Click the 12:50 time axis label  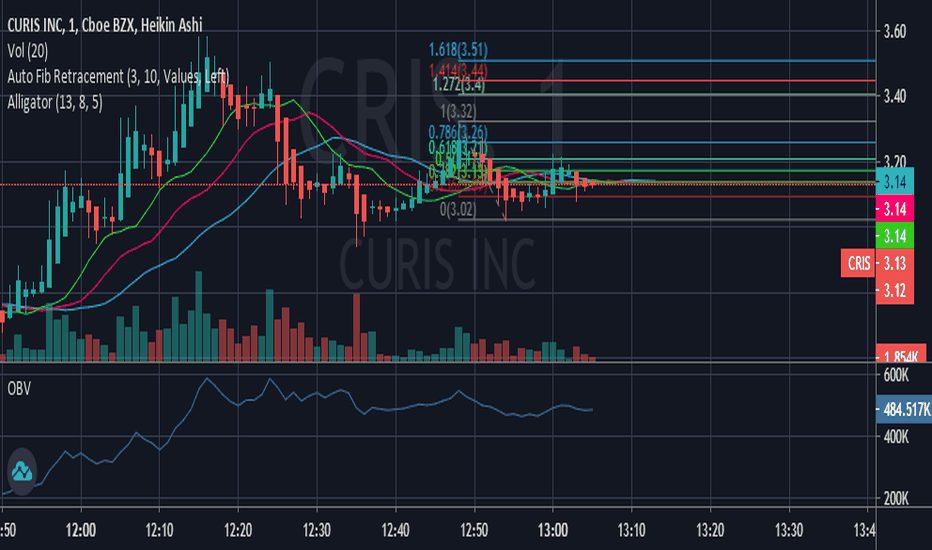tap(474, 530)
